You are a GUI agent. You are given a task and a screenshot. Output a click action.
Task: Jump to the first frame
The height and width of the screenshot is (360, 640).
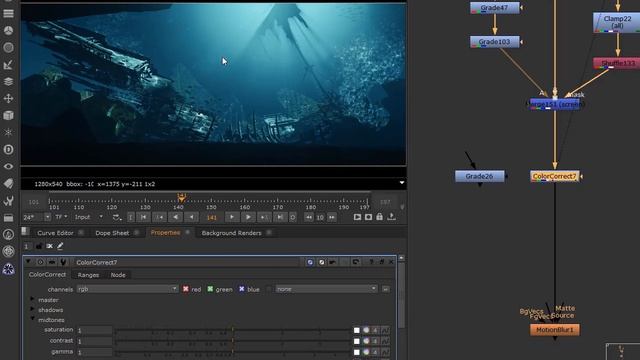point(144,217)
